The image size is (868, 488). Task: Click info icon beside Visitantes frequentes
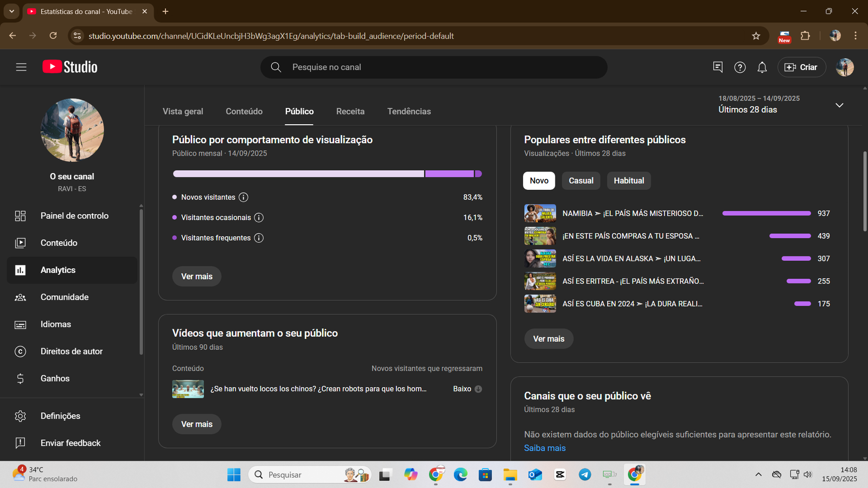point(259,238)
